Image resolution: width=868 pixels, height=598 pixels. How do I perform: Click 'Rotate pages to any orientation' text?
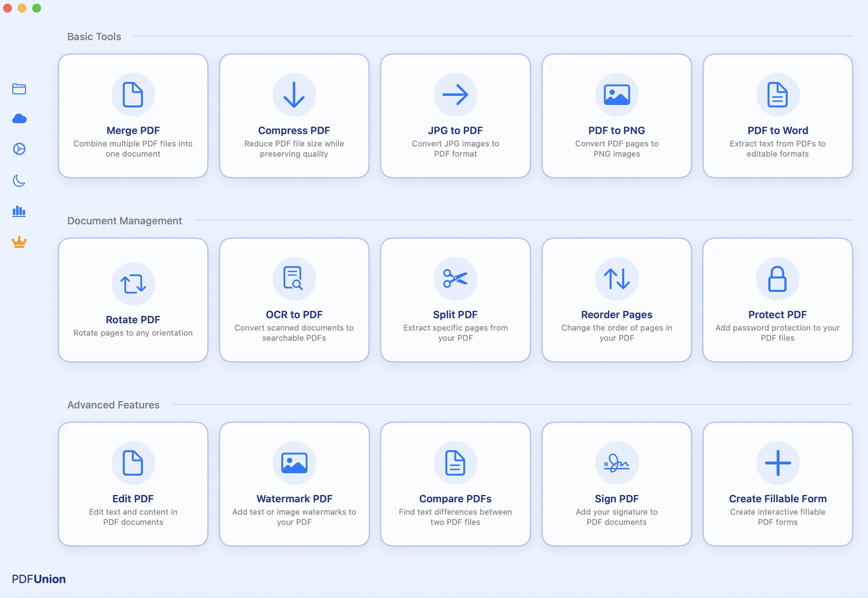pyautogui.click(x=133, y=333)
